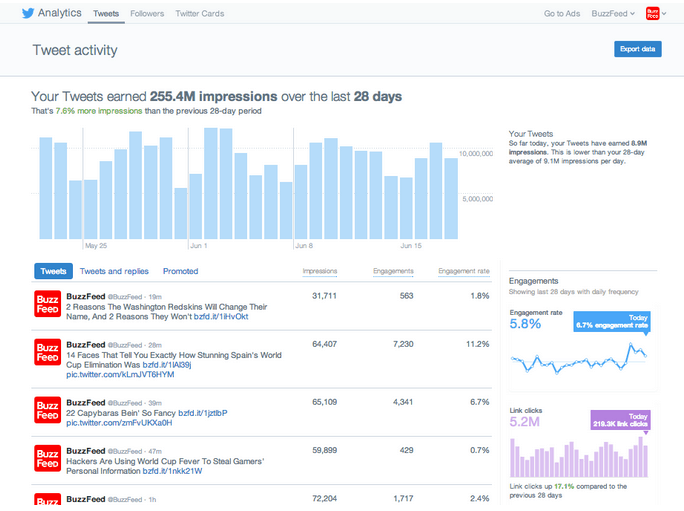Switch to the Tweets nav tab
The height and width of the screenshot is (511, 684).
(106, 14)
